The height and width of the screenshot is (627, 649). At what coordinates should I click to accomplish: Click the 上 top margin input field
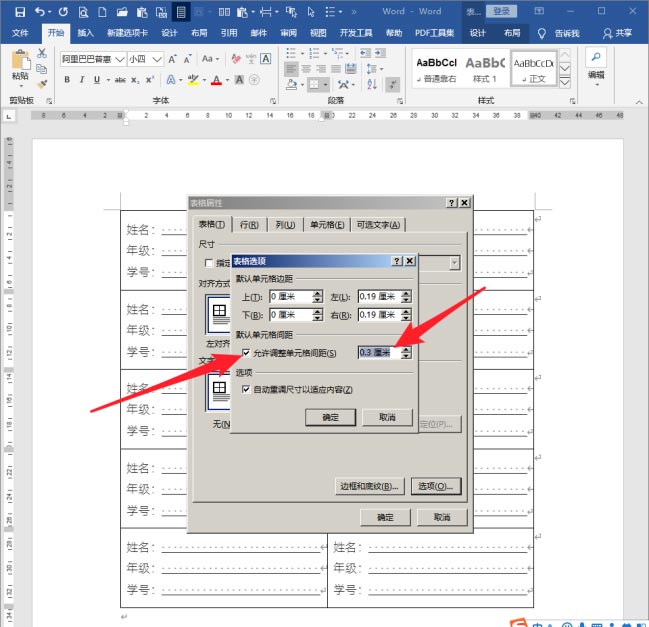[x=290, y=297]
